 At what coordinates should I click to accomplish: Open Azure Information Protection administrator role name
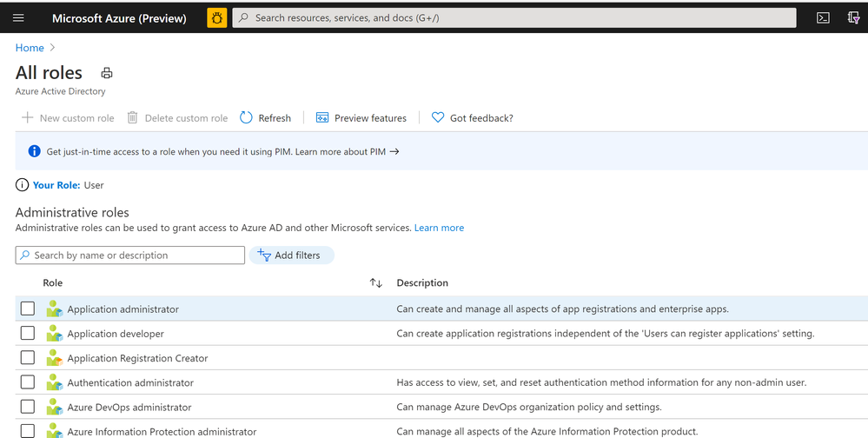pyautogui.click(x=162, y=431)
